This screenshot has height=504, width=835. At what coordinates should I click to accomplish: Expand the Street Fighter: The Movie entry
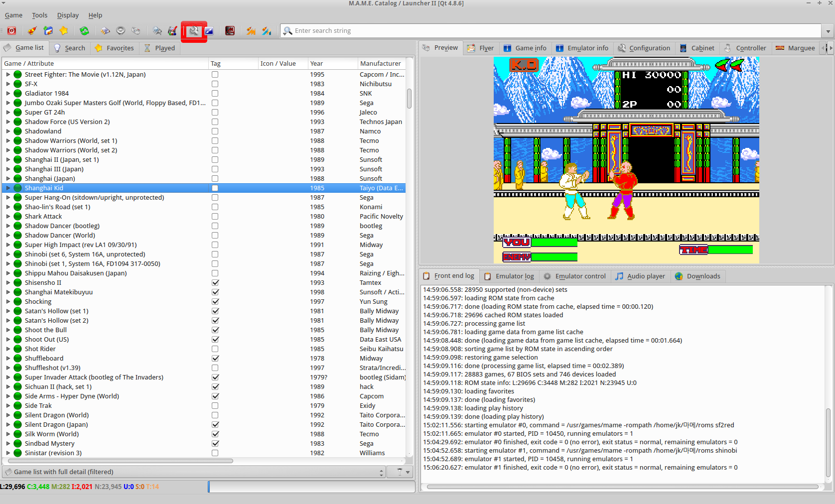[8, 75]
